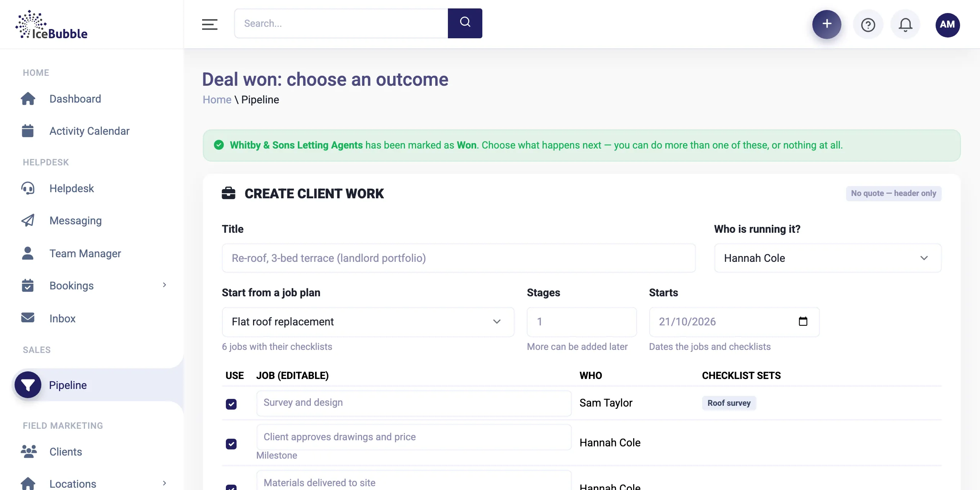Viewport: 980px width, 490px height.
Task: Click the IceBubble logo
Action: pyautogui.click(x=51, y=24)
